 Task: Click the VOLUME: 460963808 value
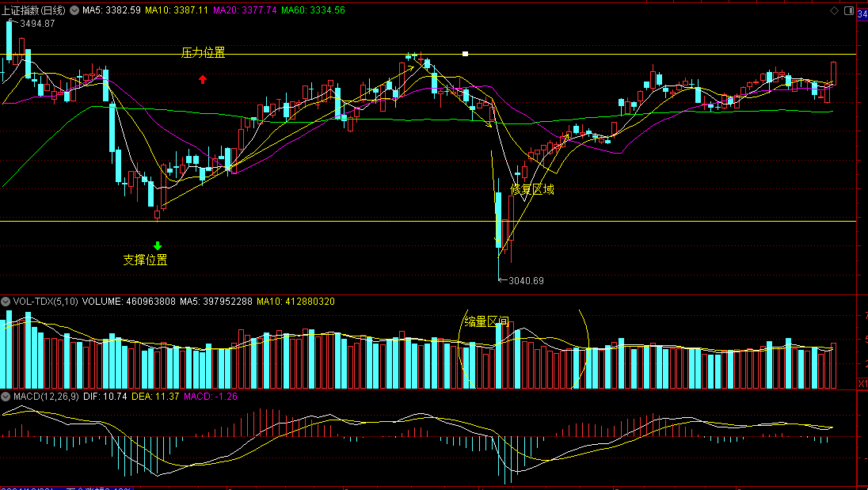click(128, 302)
